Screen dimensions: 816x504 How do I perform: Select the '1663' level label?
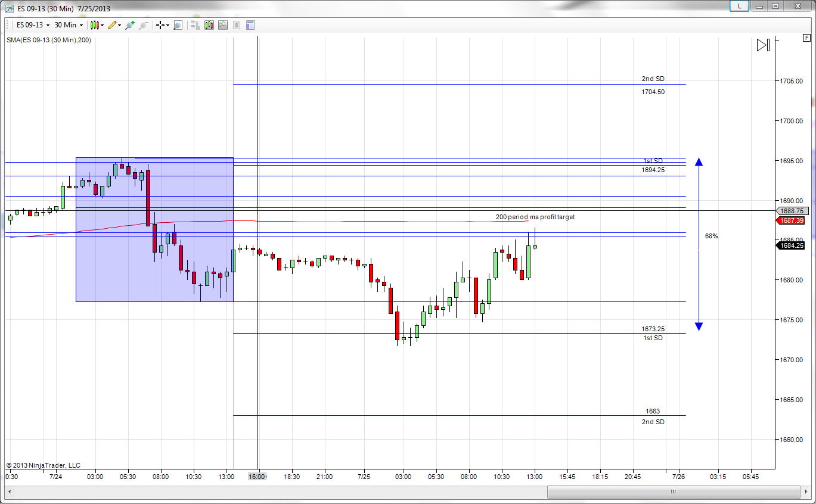[653, 411]
